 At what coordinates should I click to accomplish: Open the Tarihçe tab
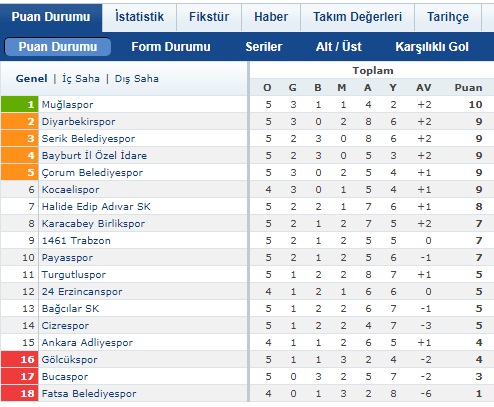[448, 17]
